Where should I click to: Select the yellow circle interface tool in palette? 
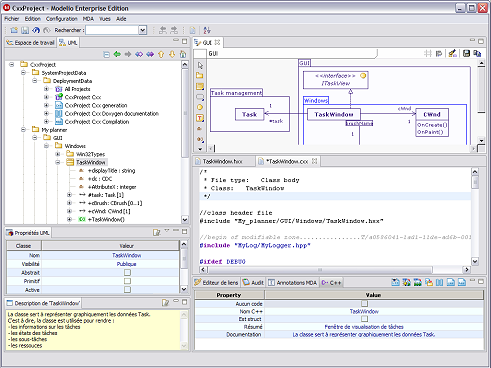click(200, 107)
